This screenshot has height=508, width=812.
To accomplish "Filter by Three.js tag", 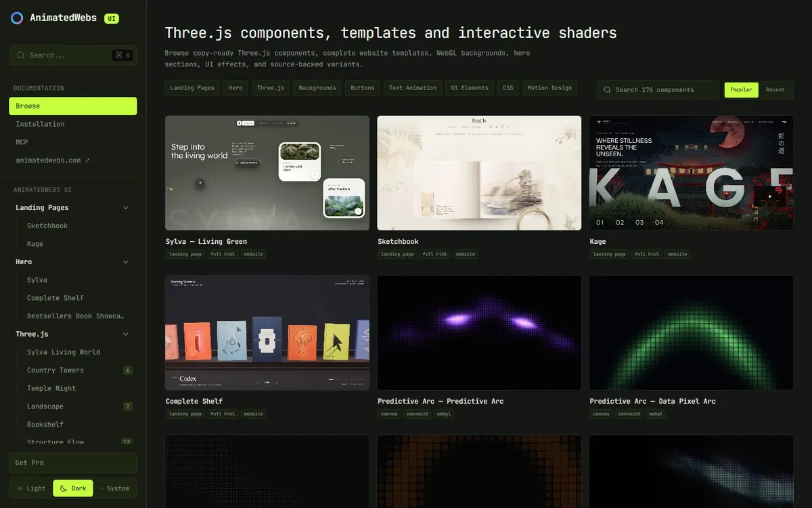I will pyautogui.click(x=271, y=88).
